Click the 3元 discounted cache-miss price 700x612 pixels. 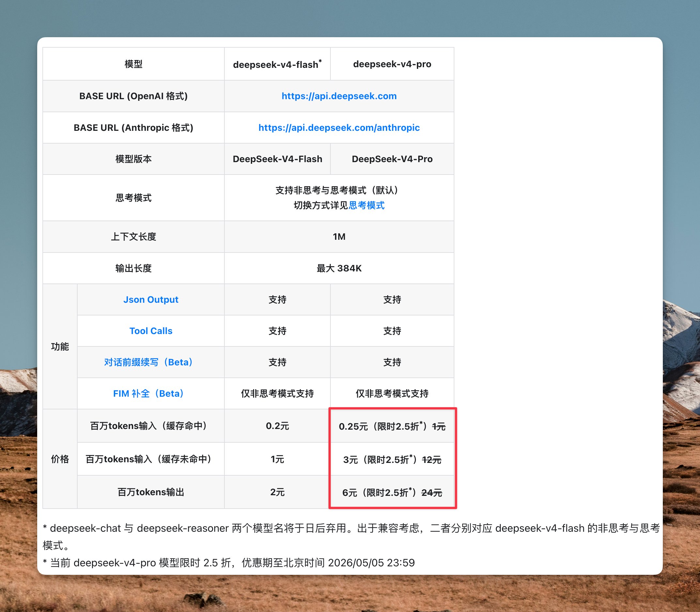(x=350, y=460)
